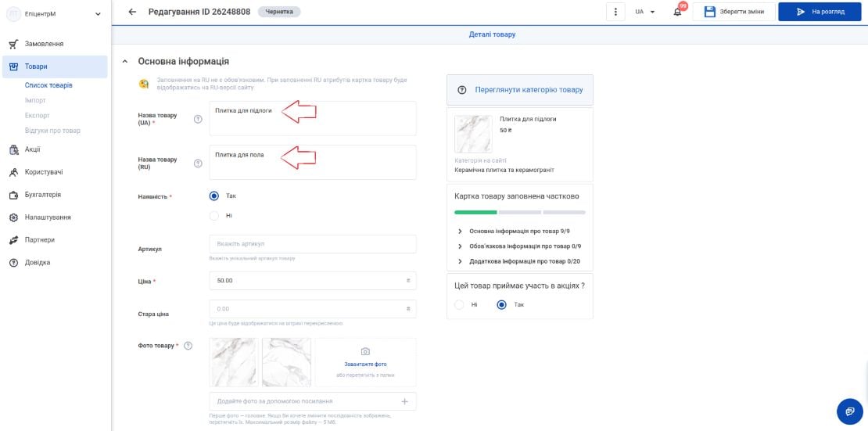Open the chat support bubble icon
This screenshot has height=431, width=868.
(x=850, y=411)
